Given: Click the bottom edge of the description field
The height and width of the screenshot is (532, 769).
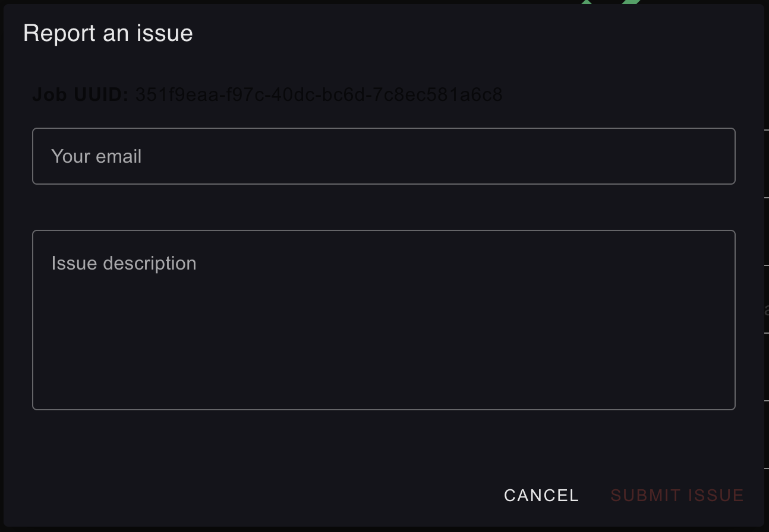Looking at the screenshot, I should pos(383,408).
